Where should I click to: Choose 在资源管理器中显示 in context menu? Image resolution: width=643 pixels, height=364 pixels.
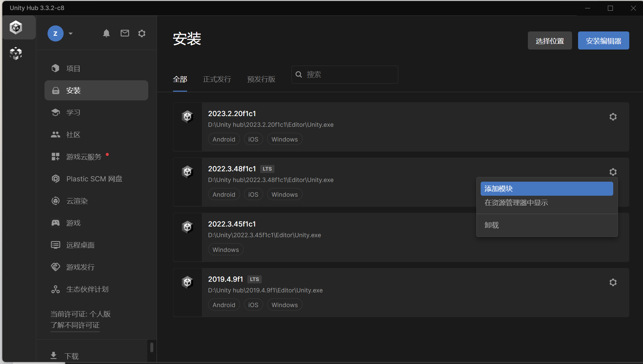(547, 203)
